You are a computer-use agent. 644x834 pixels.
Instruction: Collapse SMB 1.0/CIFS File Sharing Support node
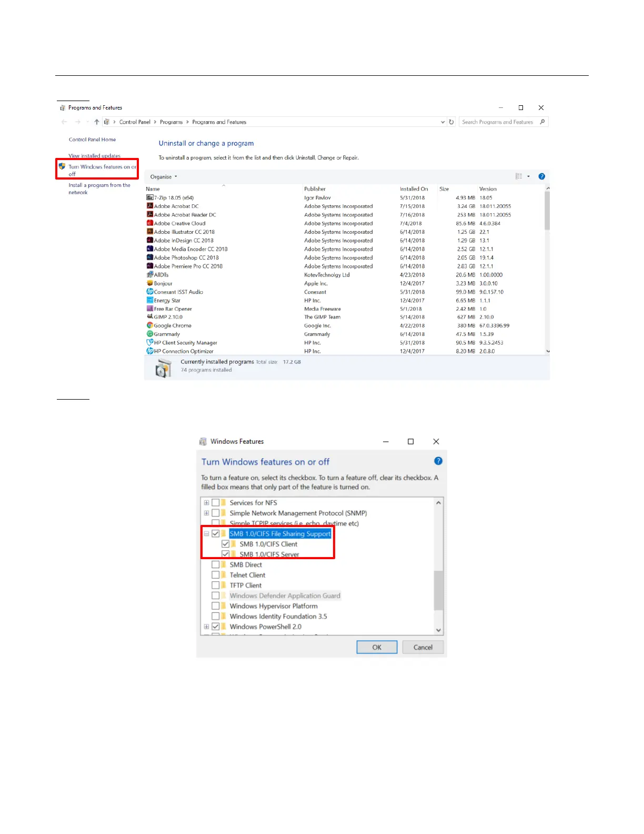[206, 533]
